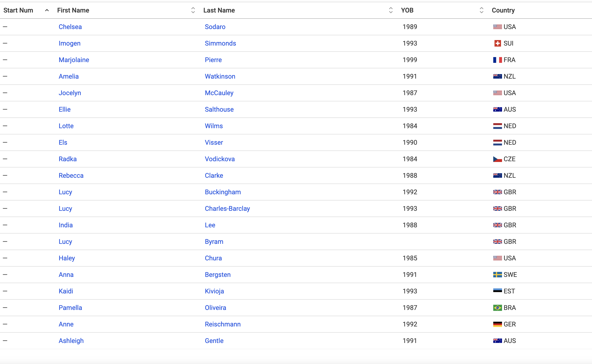
Task: Click the USA flag for Chelsea Sodaro
Action: 497,27
